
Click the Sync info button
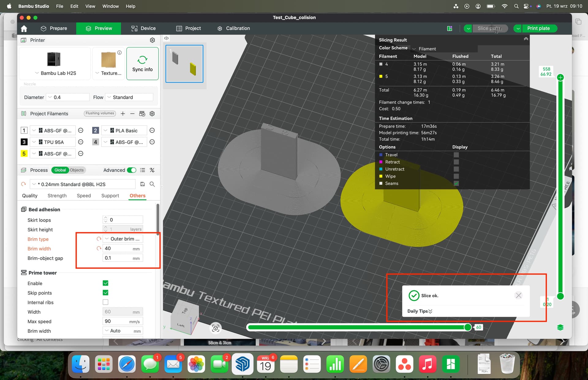click(142, 64)
